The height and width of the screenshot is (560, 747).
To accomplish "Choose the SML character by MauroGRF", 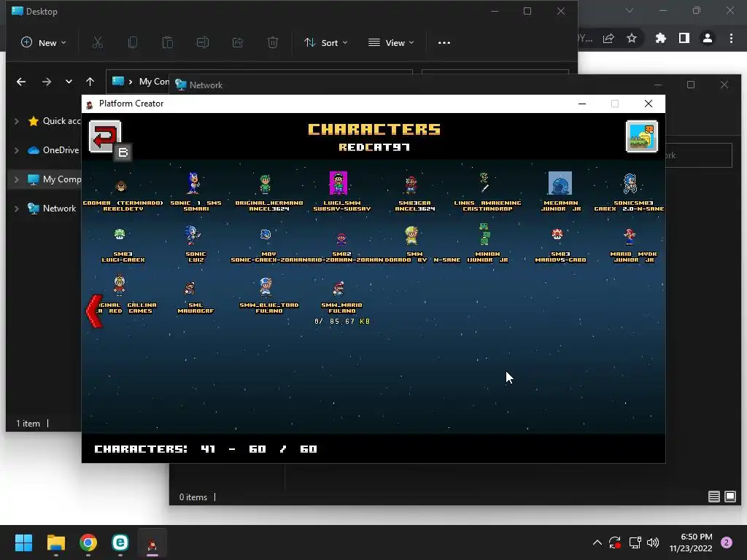I will pyautogui.click(x=190, y=289).
